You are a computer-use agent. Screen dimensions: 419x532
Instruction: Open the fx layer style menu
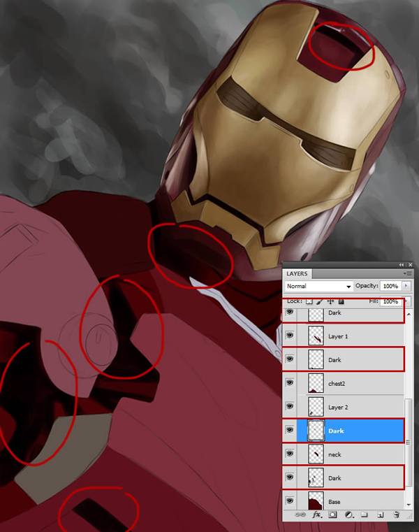(x=316, y=515)
